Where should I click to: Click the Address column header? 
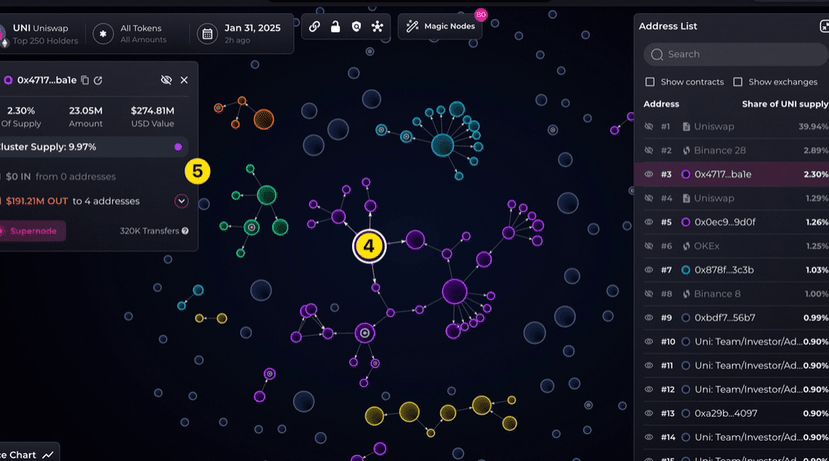(x=661, y=104)
